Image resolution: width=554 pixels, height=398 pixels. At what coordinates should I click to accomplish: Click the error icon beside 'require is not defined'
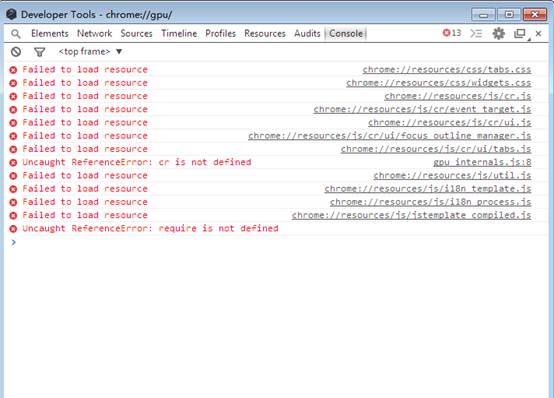click(x=13, y=229)
